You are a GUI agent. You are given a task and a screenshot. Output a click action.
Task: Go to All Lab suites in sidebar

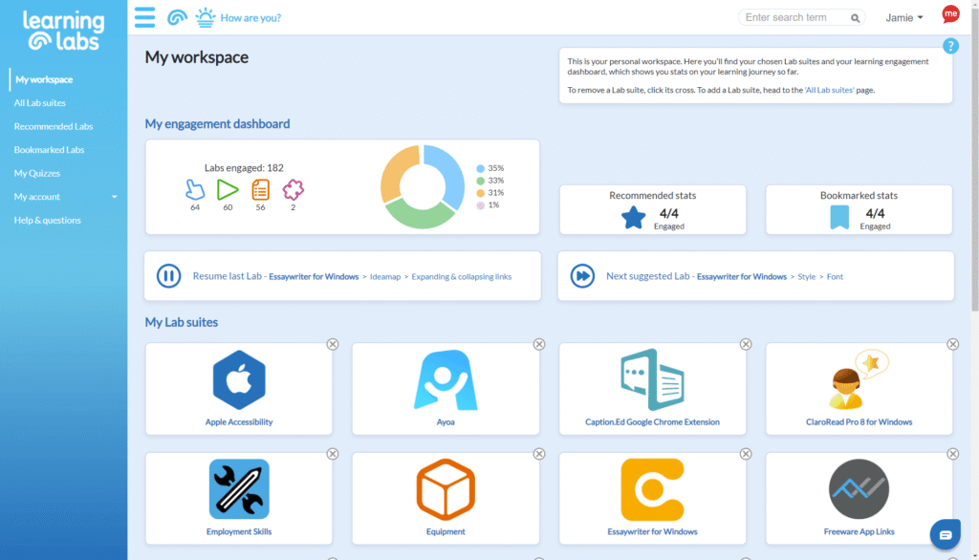point(40,103)
